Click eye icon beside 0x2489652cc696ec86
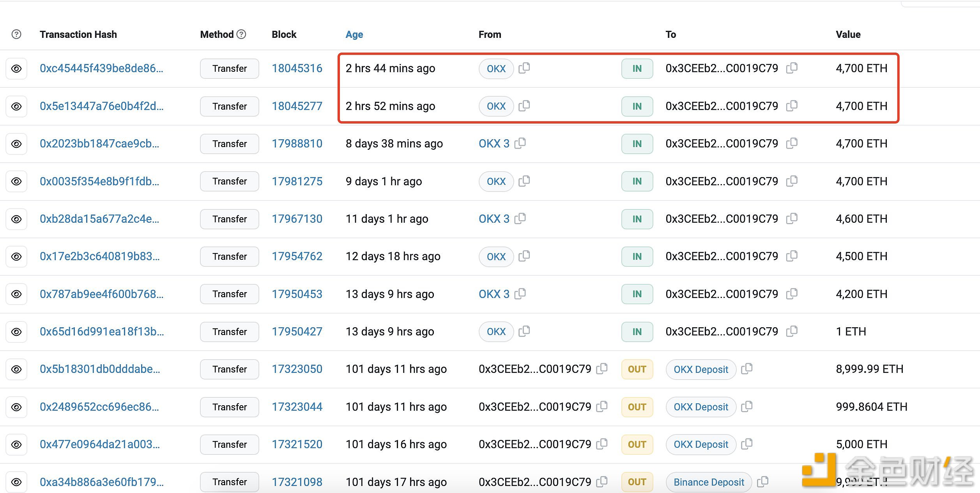 16,407
